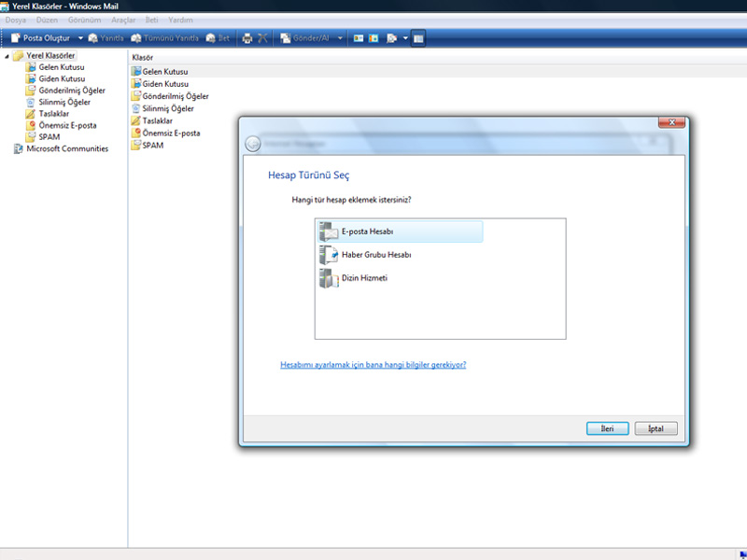
Task: Select Yerel Klasörler in folder tree
Action: click(50, 56)
